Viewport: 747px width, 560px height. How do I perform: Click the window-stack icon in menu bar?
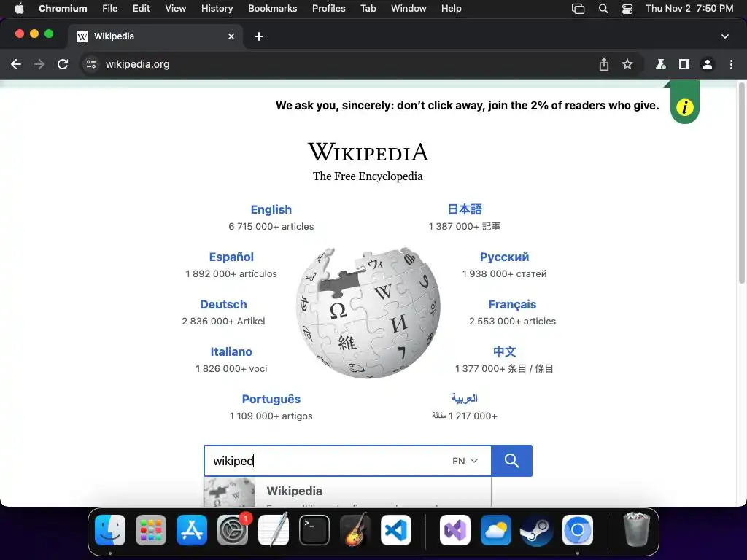tap(578, 9)
